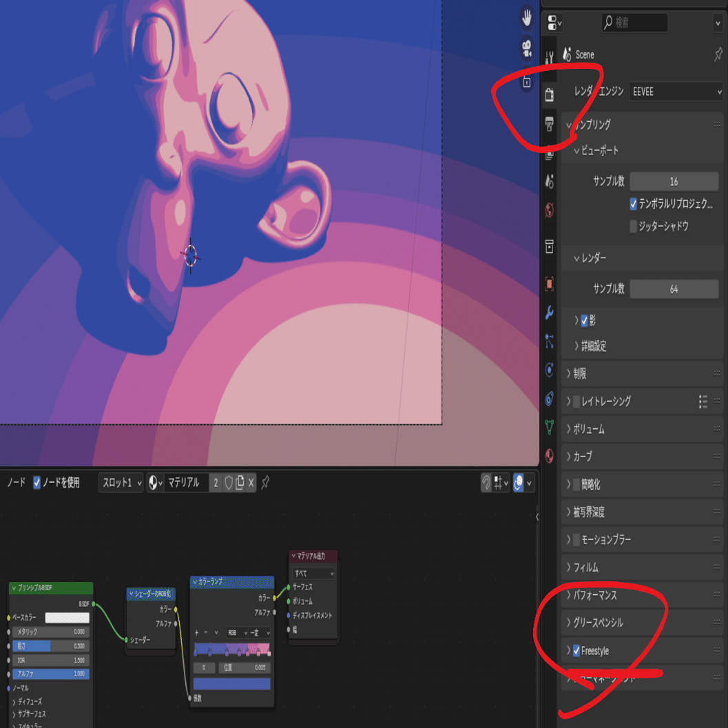The width and height of the screenshot is (728, 728).
Task: Click the 粗さ slider in プリンシプルBSDF
Action: pos(51,646)
